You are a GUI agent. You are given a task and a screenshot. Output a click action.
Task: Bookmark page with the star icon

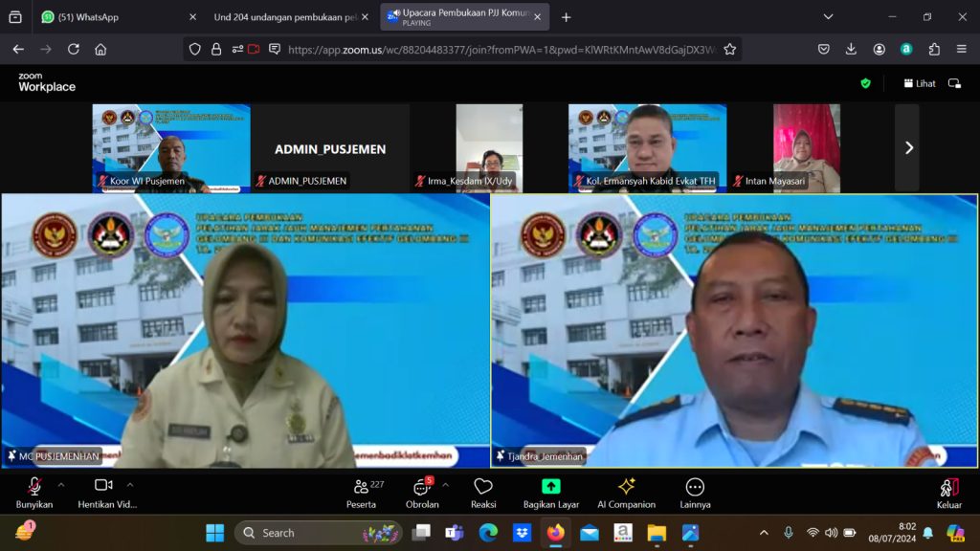[x=730, y=50]
